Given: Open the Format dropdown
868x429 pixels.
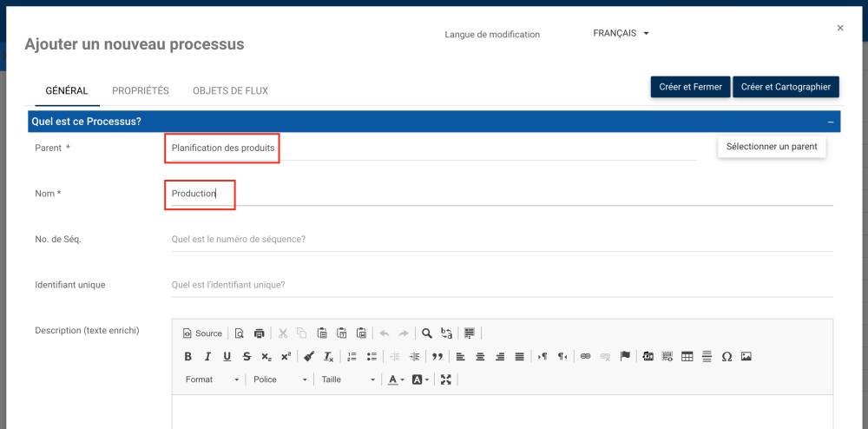Looking at the screenshot, I should tap(213, 379).
